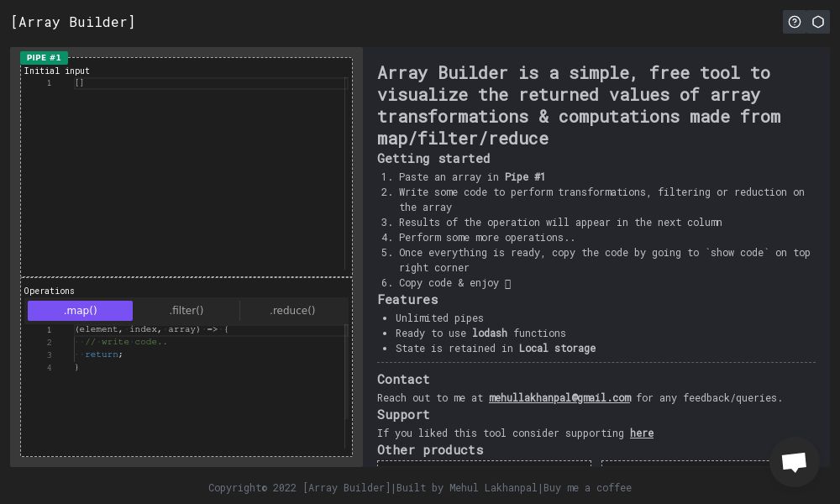Open the help dialog via question mark icon

[795, 22]
